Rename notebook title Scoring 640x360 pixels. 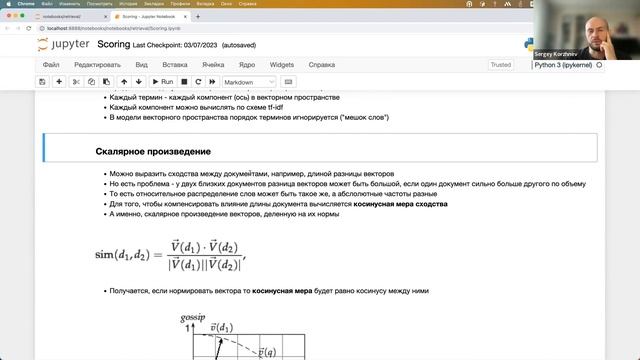pos(113,44)
